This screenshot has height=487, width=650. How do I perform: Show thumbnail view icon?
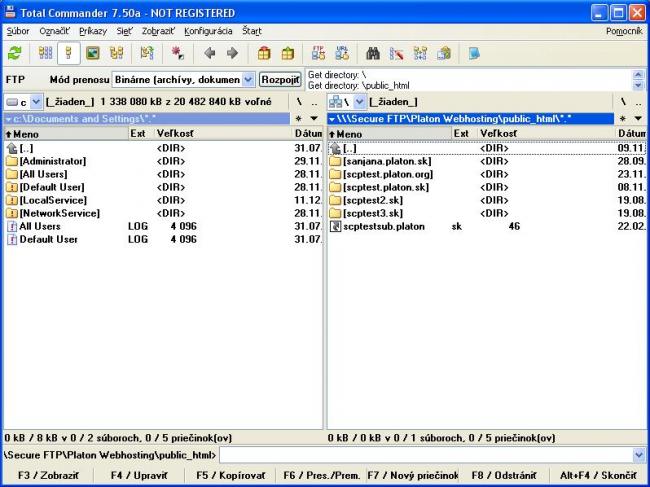coord(92,53)
